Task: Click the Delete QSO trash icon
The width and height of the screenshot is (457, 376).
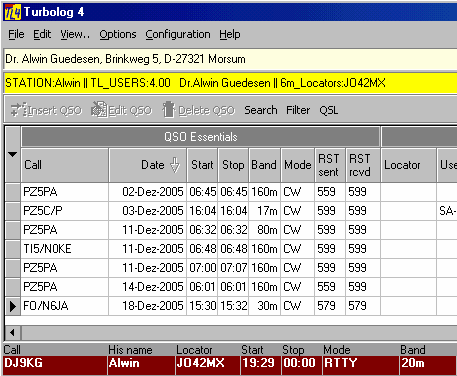Action: 169,109
